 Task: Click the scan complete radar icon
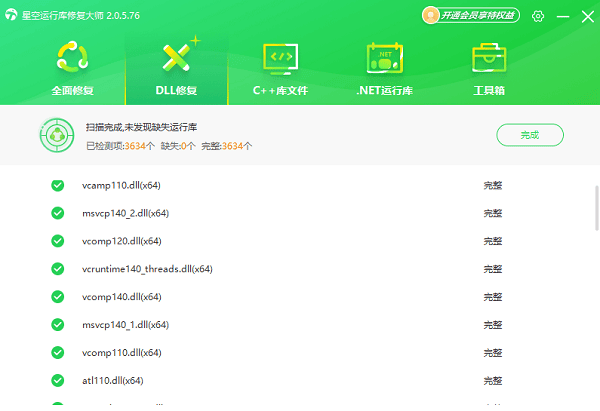(57, 135)
